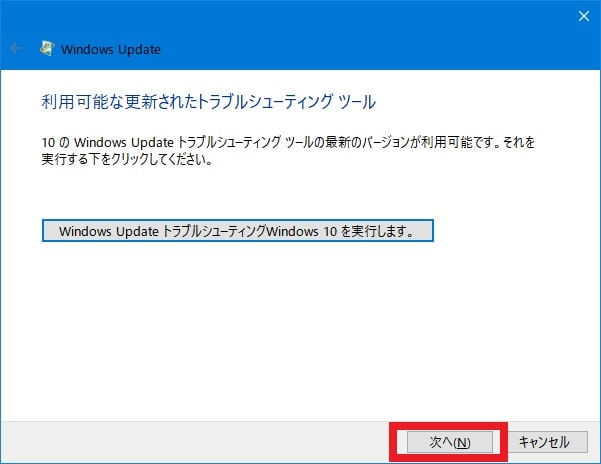Select the Windows Update title text
Viewport: 601px width, 464px height.
click(111, 49)
